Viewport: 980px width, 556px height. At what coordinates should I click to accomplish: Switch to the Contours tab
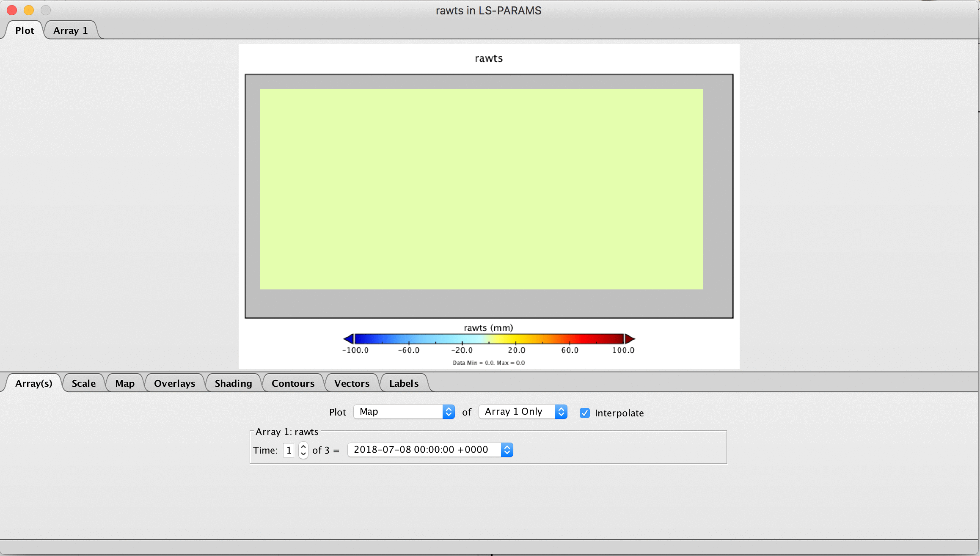pyautogui.click(x=292, y=383)
